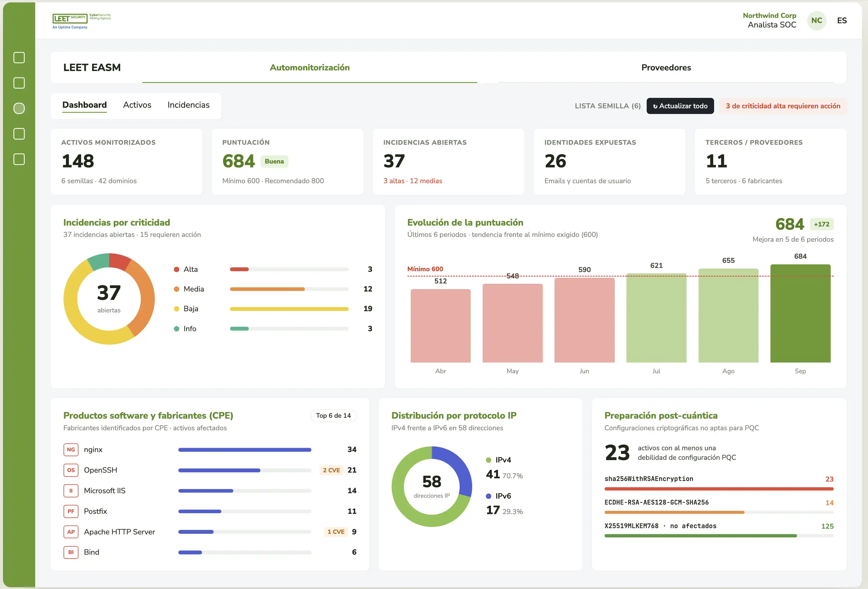Click the II badge for Microsoft IIS
The width and height of the screenshot is (868, 589).
71,491
